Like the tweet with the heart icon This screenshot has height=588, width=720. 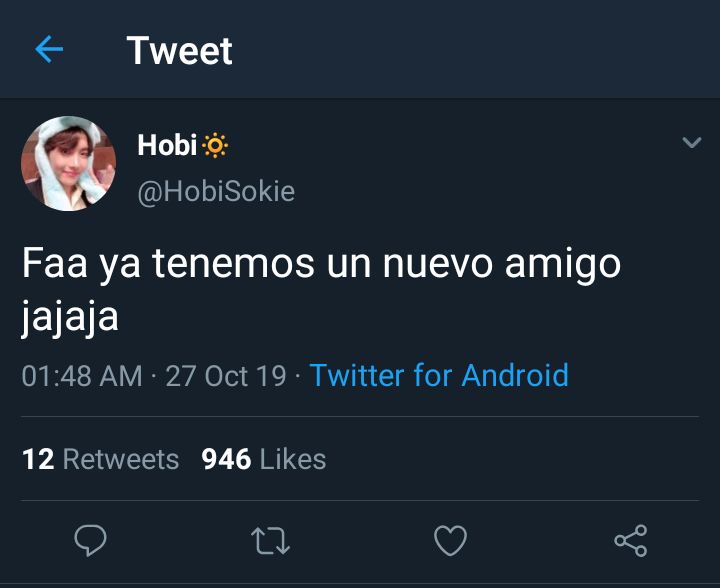[x=450, y=540]
